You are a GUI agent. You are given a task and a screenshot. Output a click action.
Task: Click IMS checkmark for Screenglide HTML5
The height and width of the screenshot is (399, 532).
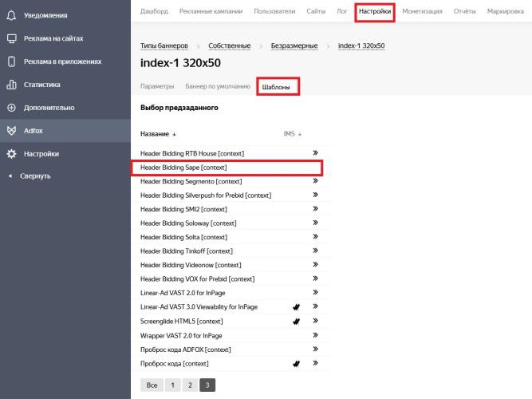click(296, 322)
